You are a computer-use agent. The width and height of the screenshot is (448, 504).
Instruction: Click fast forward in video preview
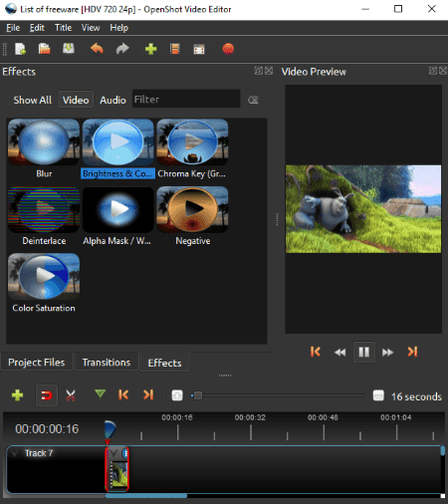[x=387, y=352]
